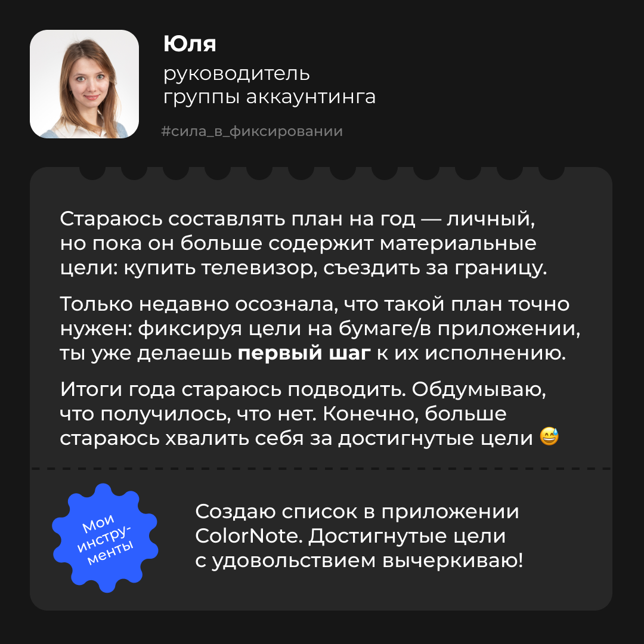Click the last notepad notch at top right
Viewport: 644px width, 644px height.
[551, 172]
